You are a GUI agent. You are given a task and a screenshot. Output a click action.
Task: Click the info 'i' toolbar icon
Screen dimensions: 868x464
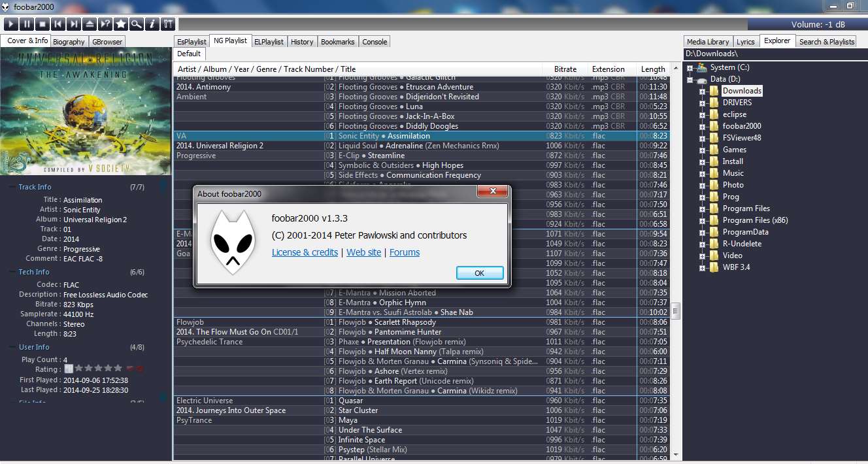152,24
